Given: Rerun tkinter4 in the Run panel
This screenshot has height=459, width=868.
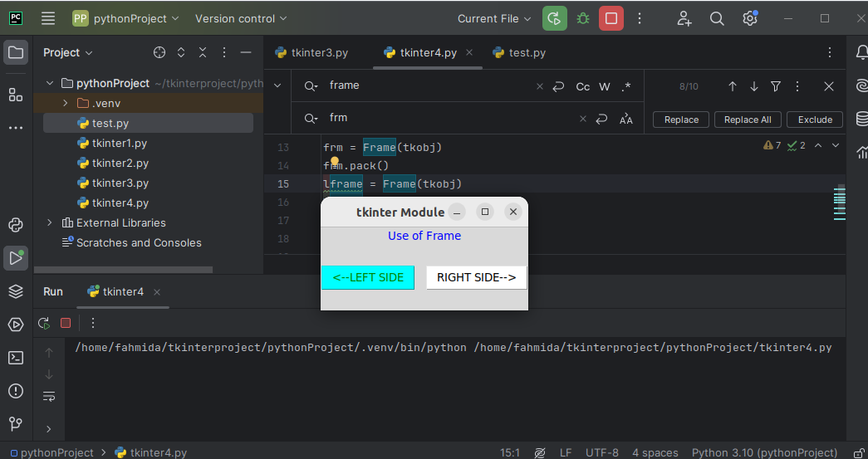Looking at the screenshot, I should pyautogui.click(x=44, y=323).
